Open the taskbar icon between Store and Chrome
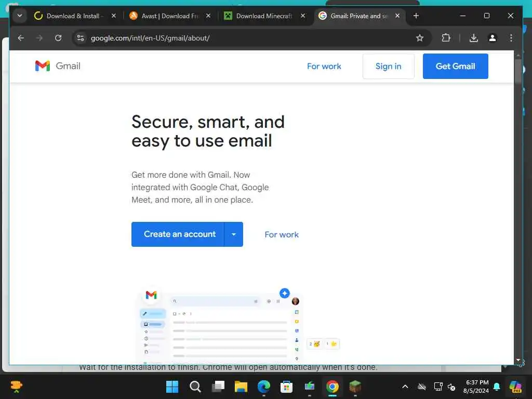This screenshot has width=532, height=399. [x=310, y=387]
